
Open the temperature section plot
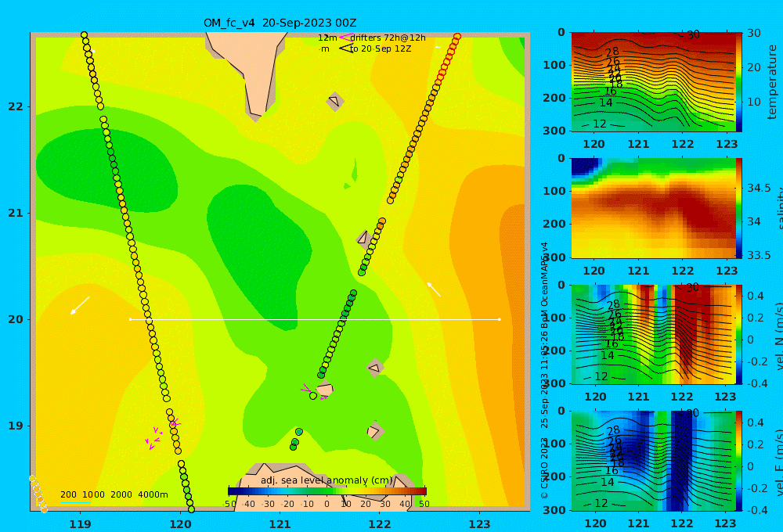653,82
